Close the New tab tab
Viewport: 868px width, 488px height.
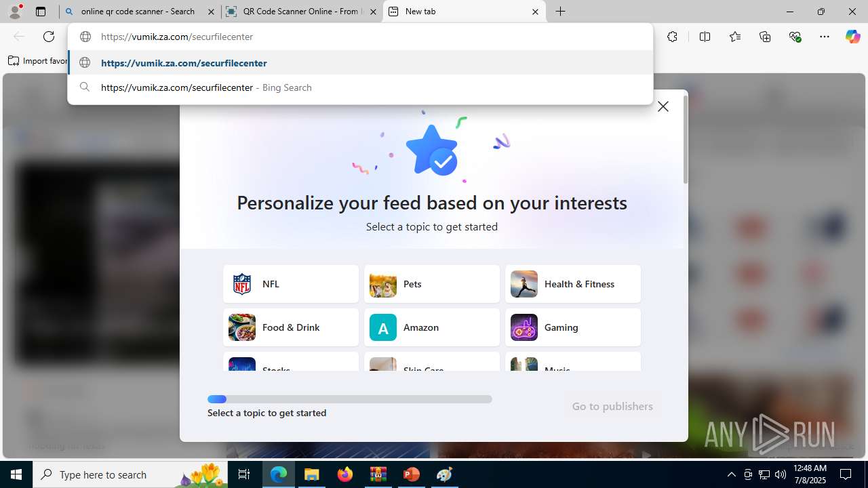click(535, 12)
